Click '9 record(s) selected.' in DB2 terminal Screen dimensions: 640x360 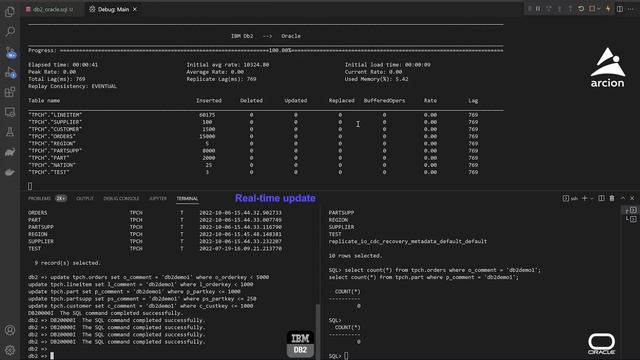click(67, 263)
